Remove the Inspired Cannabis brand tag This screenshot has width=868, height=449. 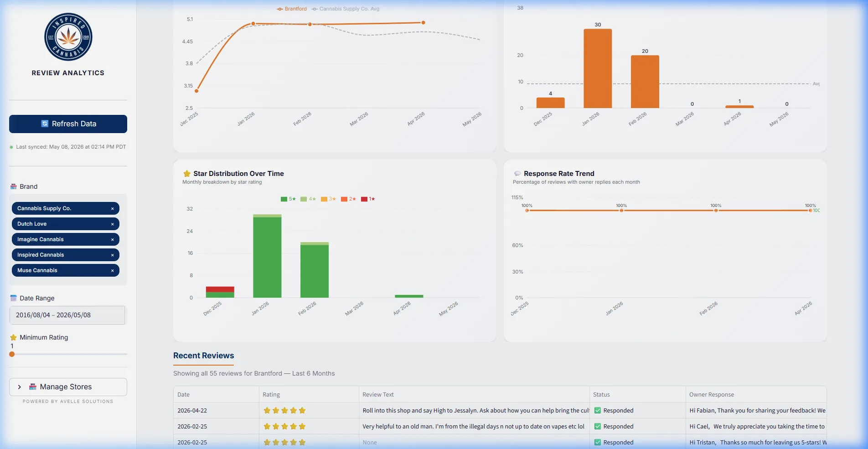(x=113, y=255)
